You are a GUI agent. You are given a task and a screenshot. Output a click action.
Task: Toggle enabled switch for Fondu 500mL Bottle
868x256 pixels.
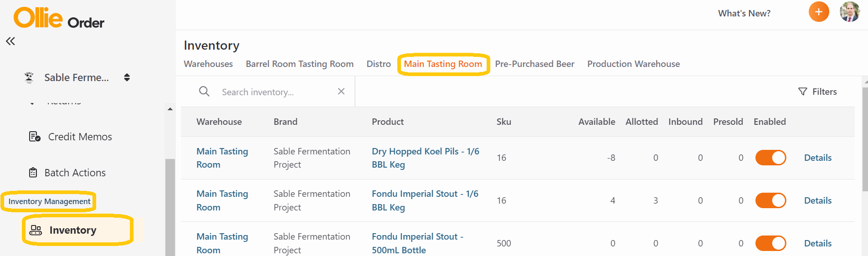coord(770,243)
